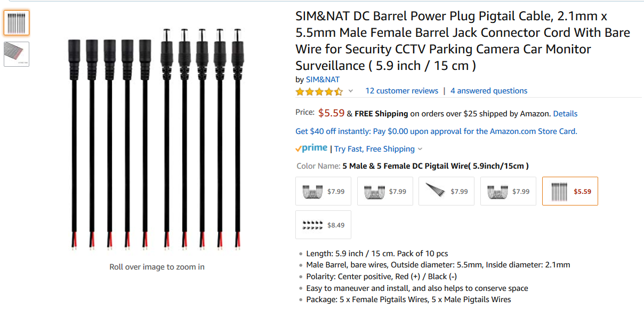Expand the star rating breakdown chevron
The width and height of the screenshot is (644, 316).
pyautogui.click(x=351, y=91)
